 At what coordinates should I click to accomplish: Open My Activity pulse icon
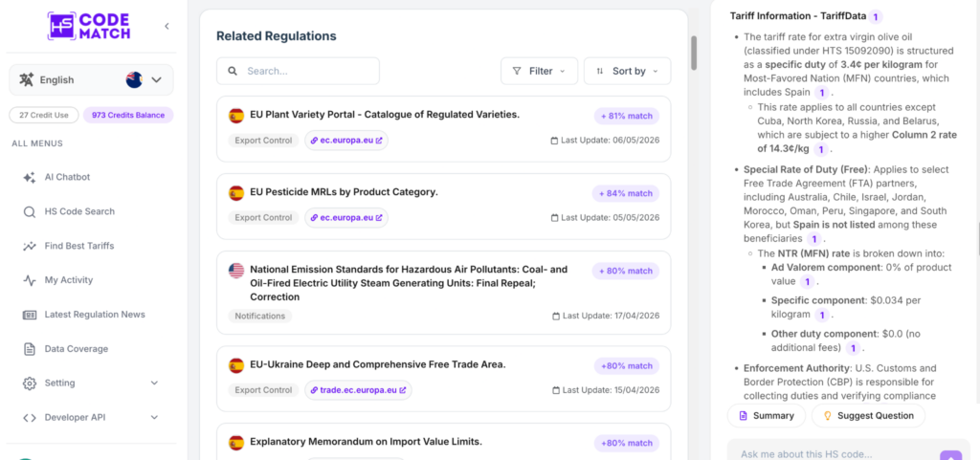[x=30, y=280]
